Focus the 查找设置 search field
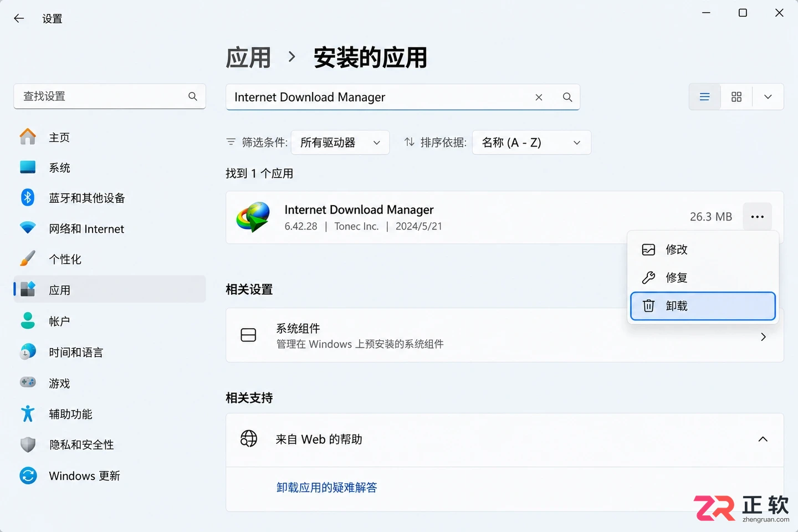 point(110,96)
